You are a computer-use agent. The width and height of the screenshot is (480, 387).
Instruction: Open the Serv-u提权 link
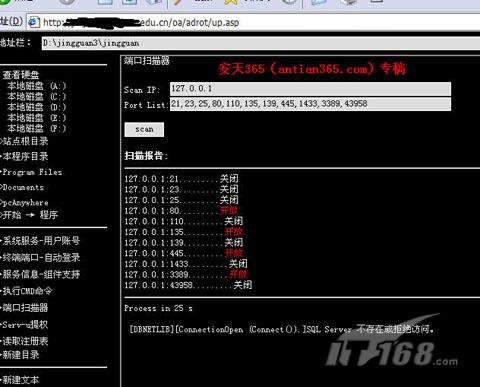(x=25, y=324)
